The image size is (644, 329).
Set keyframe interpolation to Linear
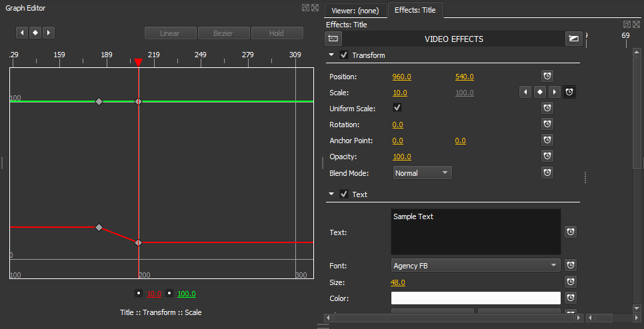click(171, 33)
